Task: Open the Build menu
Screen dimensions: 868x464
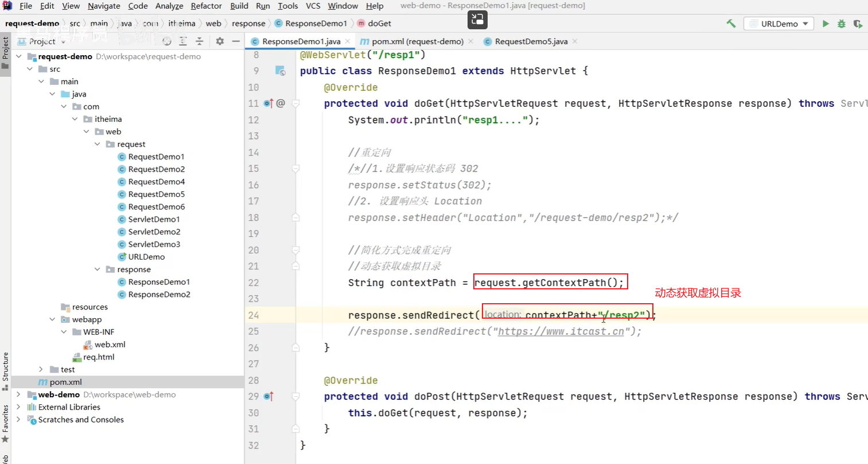Action: coord(239,6)
